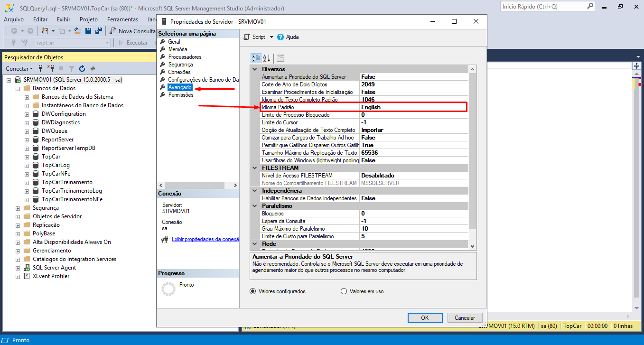Open the Ferramentas menu
Screen dimensions: 644x345
pos(122,19)
